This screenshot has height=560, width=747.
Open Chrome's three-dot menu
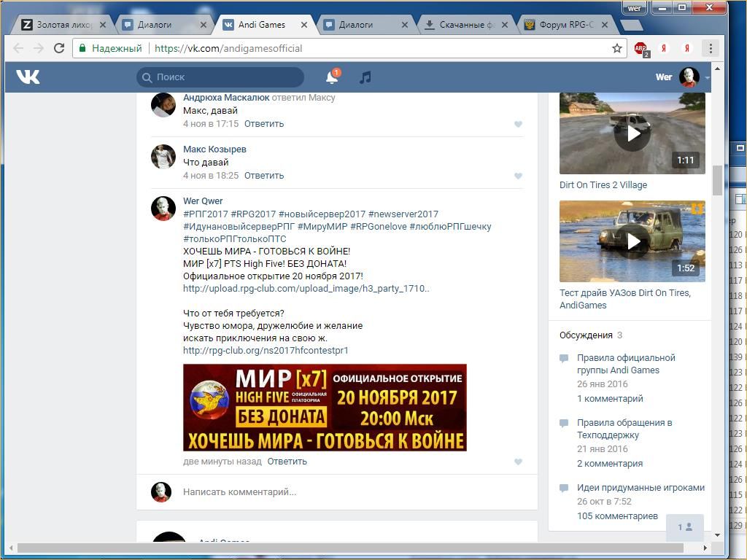(711, 48)
